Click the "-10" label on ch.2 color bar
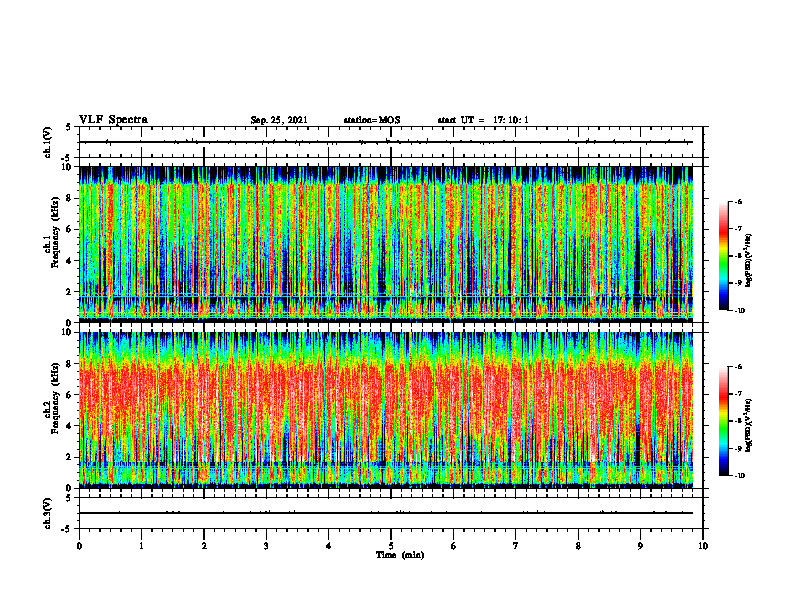The image size is (792, 612). point(740,476)
